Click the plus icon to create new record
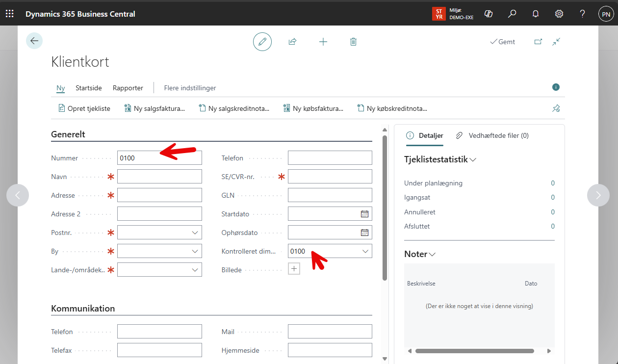 323,42
